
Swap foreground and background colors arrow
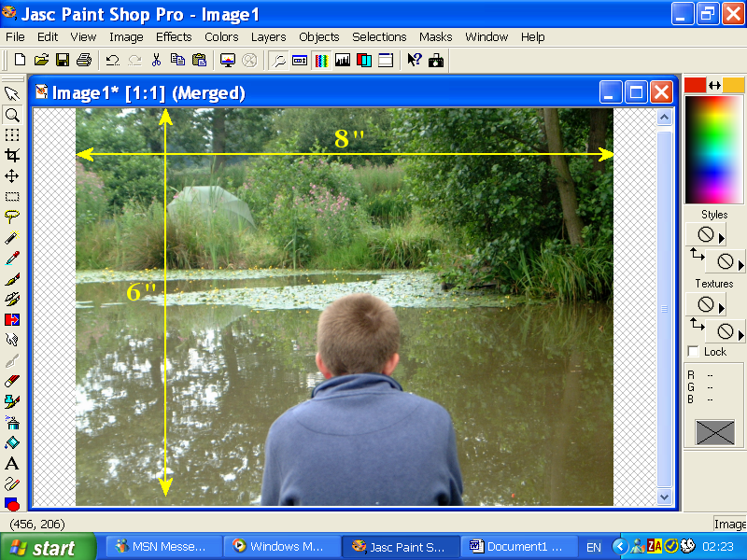click(x=714, y=85)
